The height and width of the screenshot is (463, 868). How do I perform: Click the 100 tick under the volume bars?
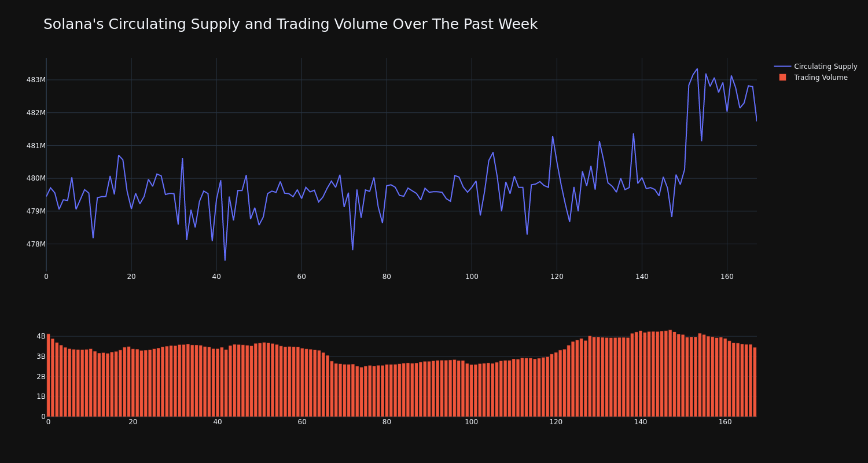click(472, 422)
